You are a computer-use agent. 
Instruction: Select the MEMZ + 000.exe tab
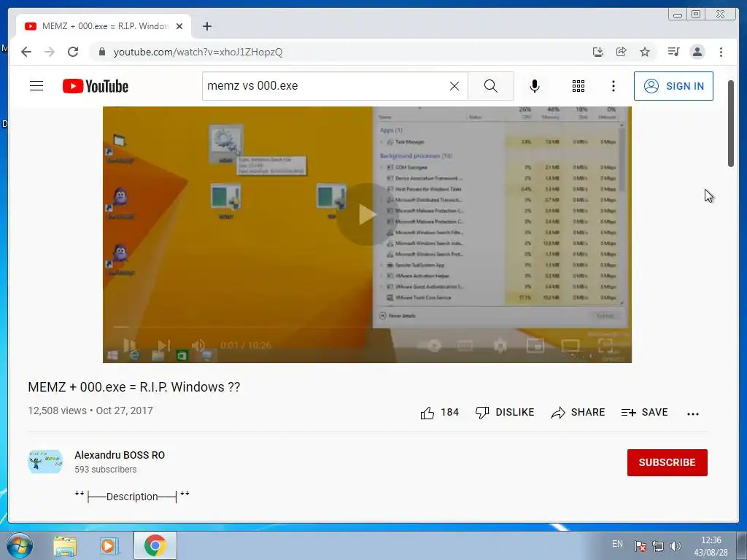pos(104,26)
